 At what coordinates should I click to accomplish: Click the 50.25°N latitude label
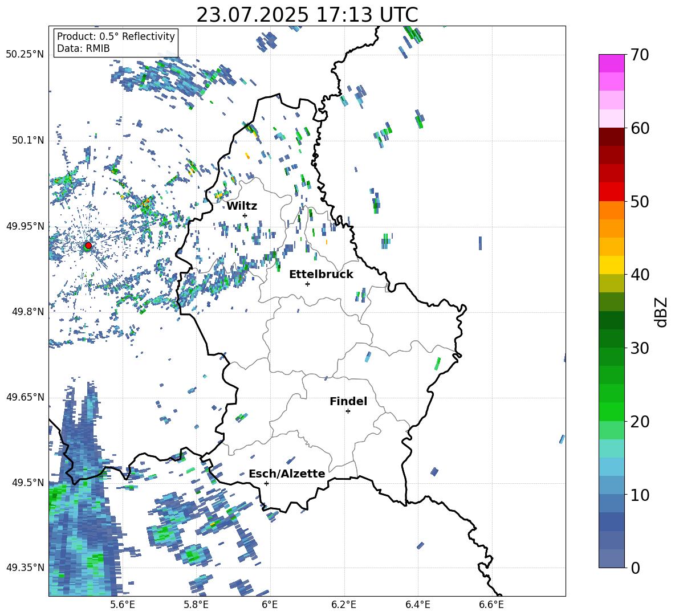click(25, 54)
